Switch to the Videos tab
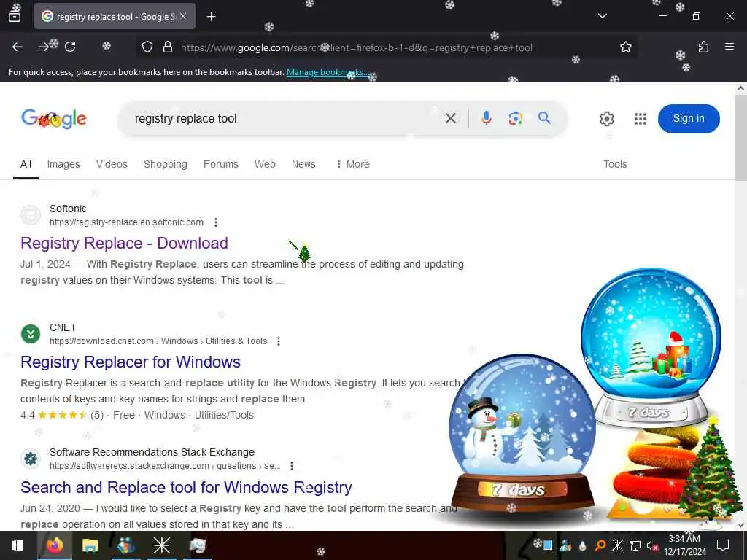The width and height of the screenshot is (747, 560). coord(112,164)
